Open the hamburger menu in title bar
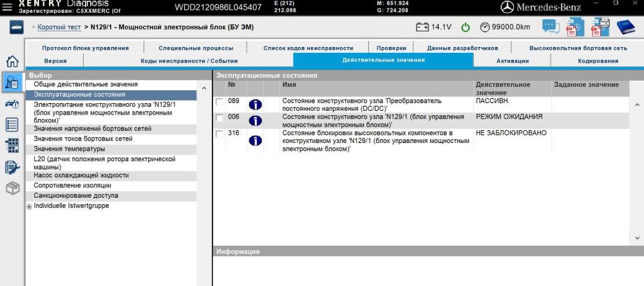Screen dimensions: 644x286 pyautogui.click(x=6, y=6)
